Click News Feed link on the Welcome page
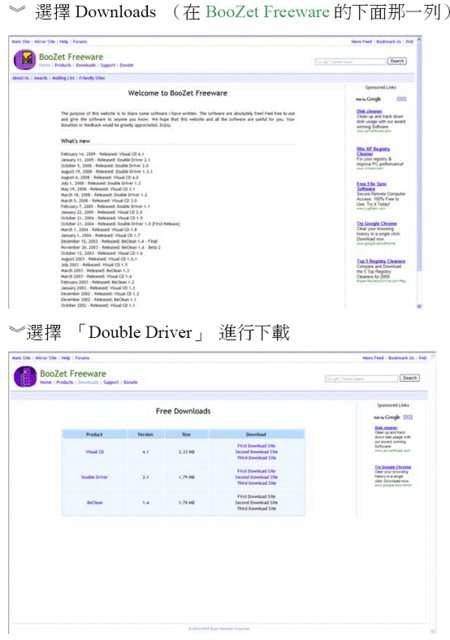Viewport: 450px width, 640px height. pos(362,42)
